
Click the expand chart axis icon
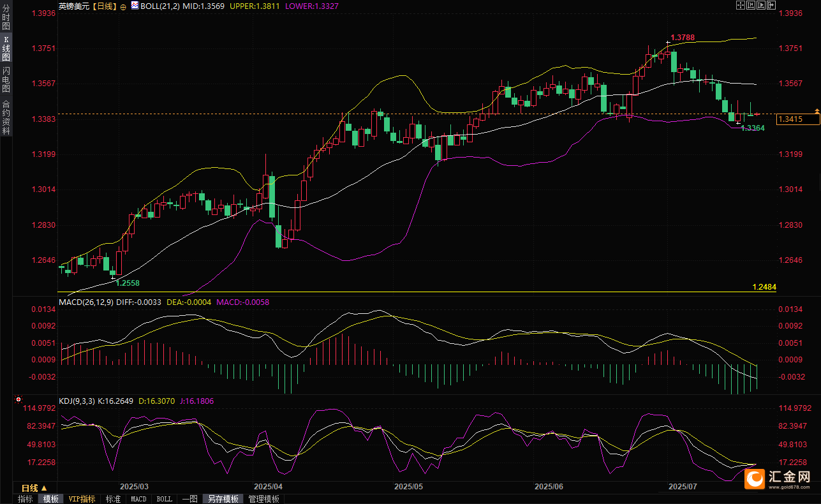click(x=761, y=5)
